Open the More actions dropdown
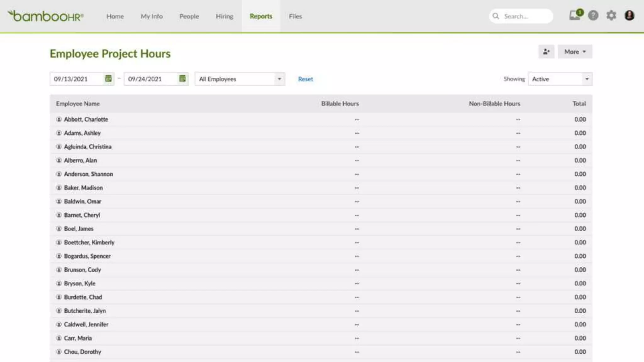This screenshot has width=644, height=362. pos(575,52)
